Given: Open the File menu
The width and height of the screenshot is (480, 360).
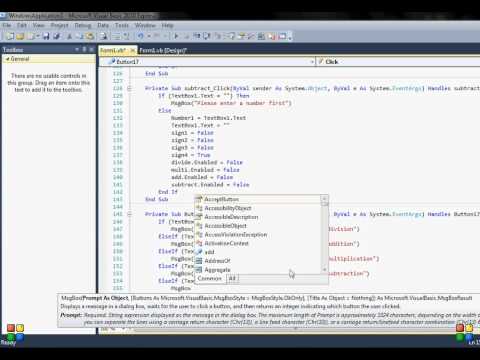Looking at the screenshot, I should click(7, 25).
